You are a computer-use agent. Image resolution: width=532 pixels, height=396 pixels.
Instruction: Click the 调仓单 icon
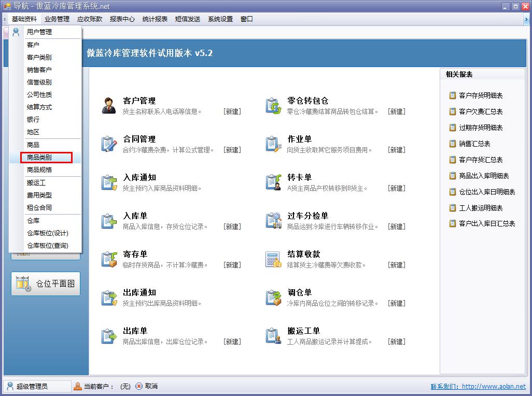click(x=273, y=297)
